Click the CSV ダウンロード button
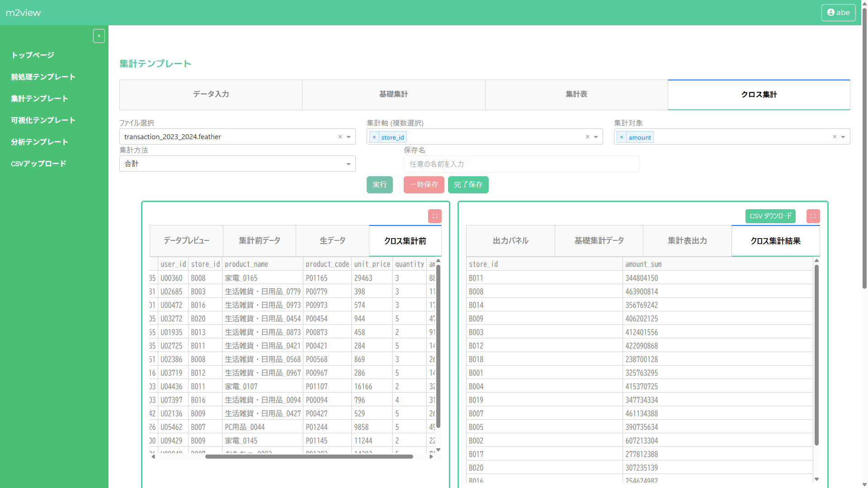The image size is (868, 488). (x=770, y=216)
